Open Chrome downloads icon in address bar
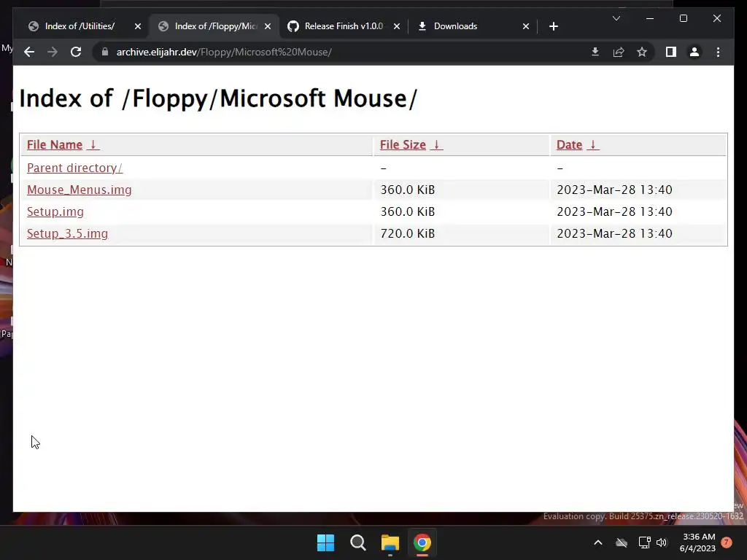Image resolution: width=747 pixels, height=560 pixels. tap(595, 52)
